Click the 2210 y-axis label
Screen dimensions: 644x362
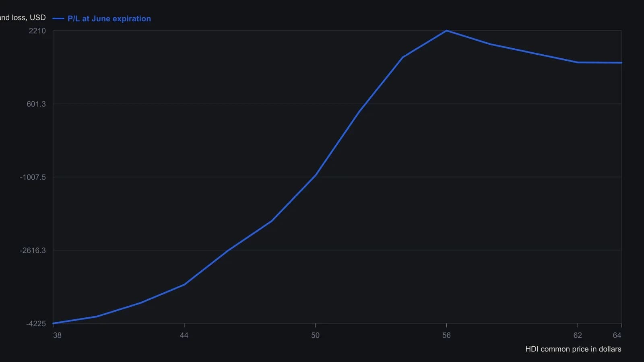point(37,31)
